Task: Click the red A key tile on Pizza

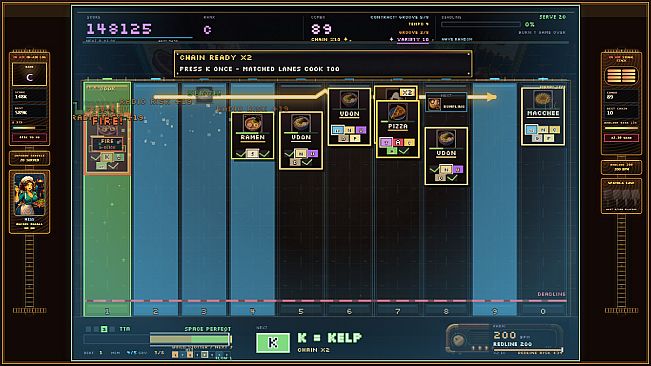Action: tap(398, 142)
